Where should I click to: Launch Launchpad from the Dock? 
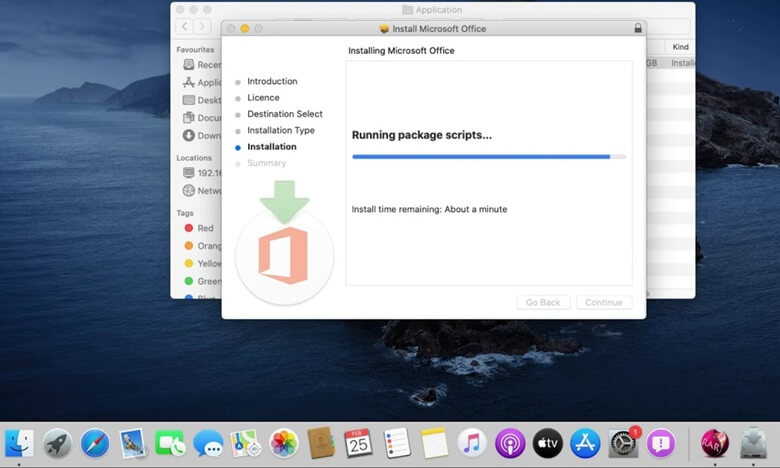57,443
